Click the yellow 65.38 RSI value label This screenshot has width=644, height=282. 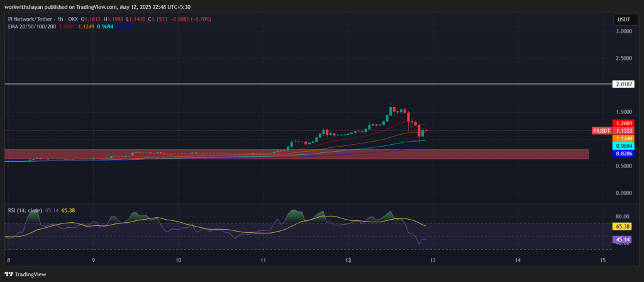pyautogui.click(x=622, y=226)
